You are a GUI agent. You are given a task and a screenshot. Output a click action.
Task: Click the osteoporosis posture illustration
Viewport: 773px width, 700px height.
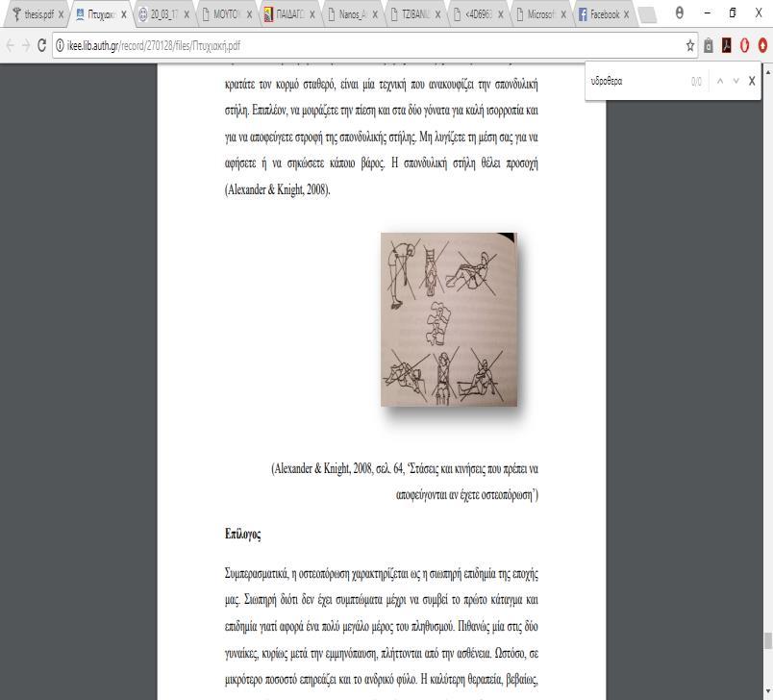point(449,319)
